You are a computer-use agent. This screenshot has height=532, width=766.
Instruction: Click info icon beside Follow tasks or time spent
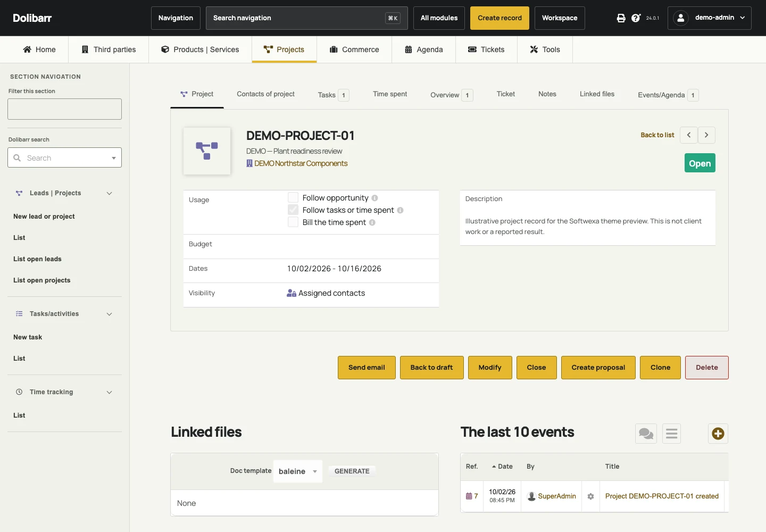pyautogui.click(x=400, y=210)
